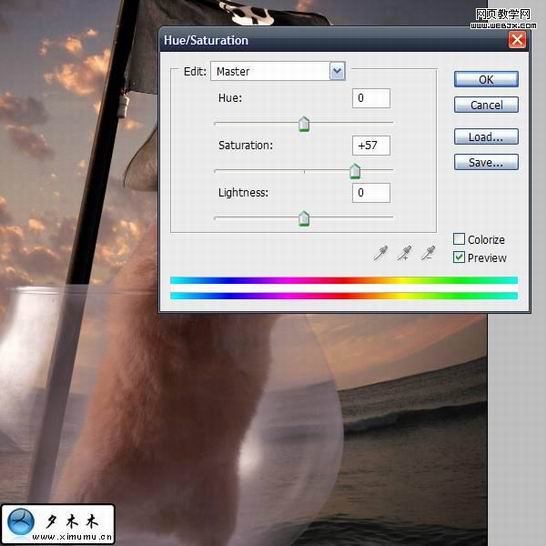The height and width of the screenshot is (546, 546).
Task: Open the Load... settings button
Action: click(486, 136)
